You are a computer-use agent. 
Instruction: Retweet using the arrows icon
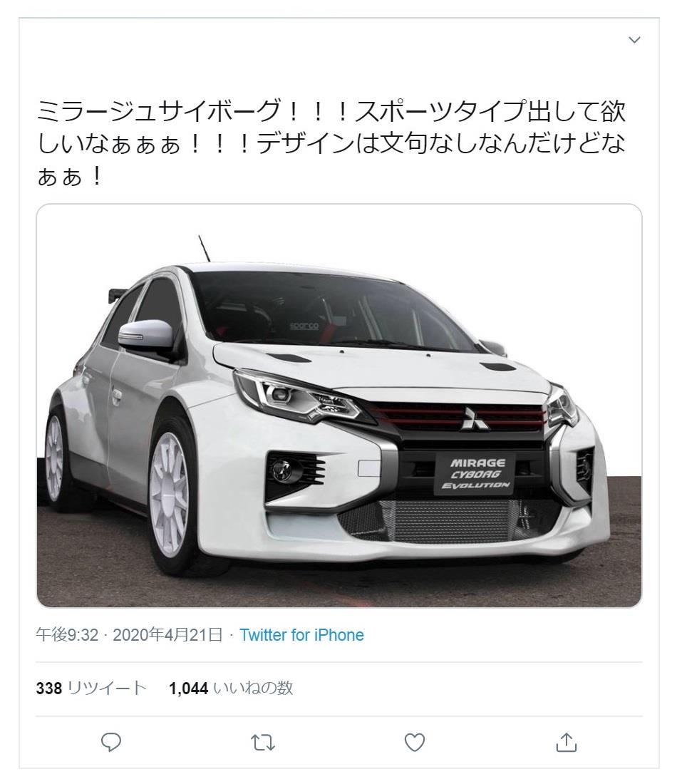pyautogui.click(x=262, y=743)
